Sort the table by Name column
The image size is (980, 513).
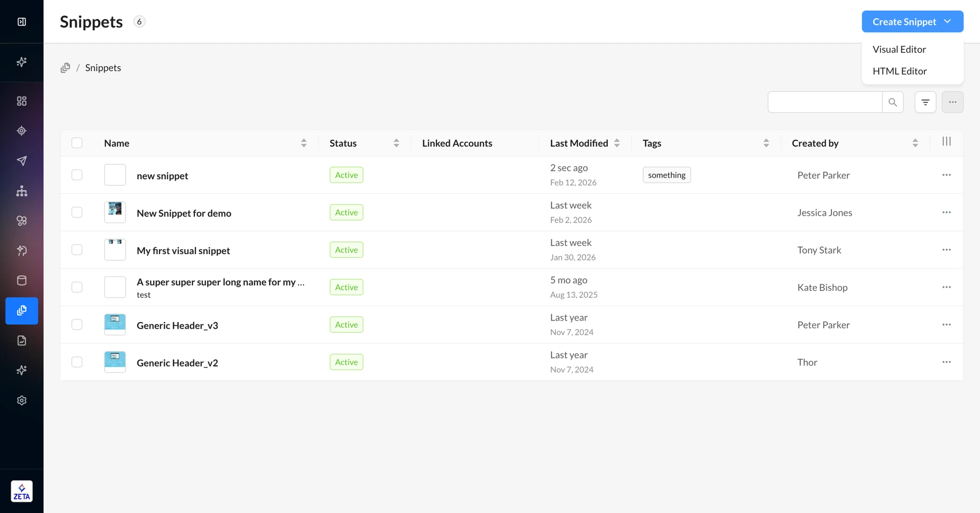pyautogui.click(x=304, y=143)
